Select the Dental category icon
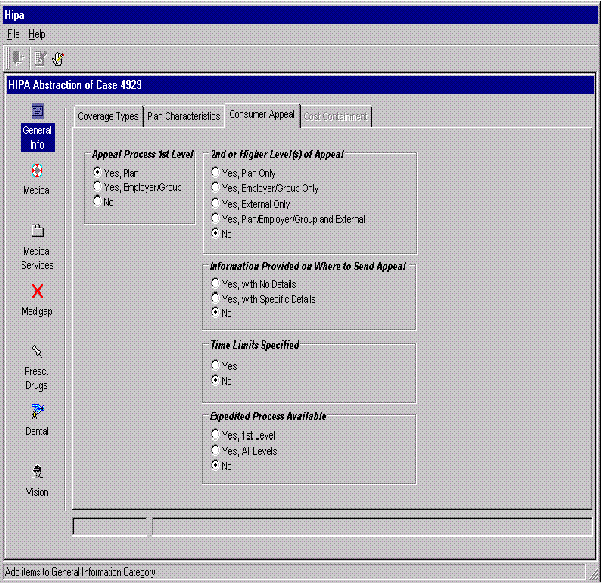 (x=37, y=411)
